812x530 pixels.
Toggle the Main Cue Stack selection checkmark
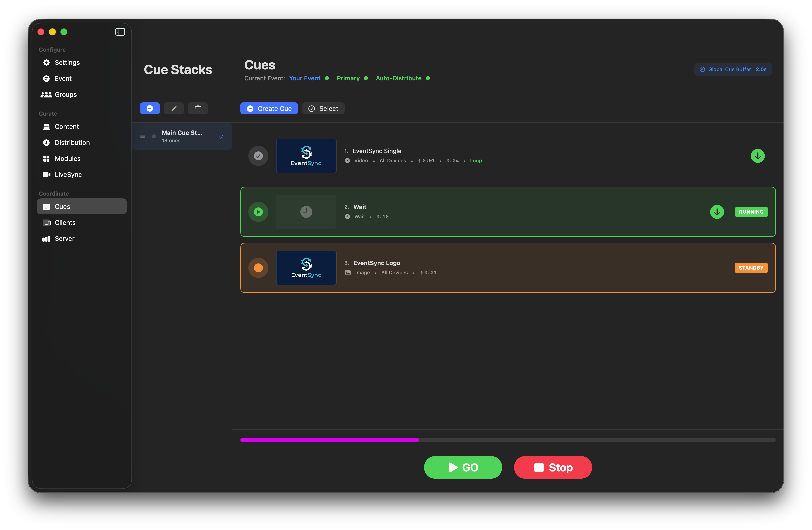[221, 136]
